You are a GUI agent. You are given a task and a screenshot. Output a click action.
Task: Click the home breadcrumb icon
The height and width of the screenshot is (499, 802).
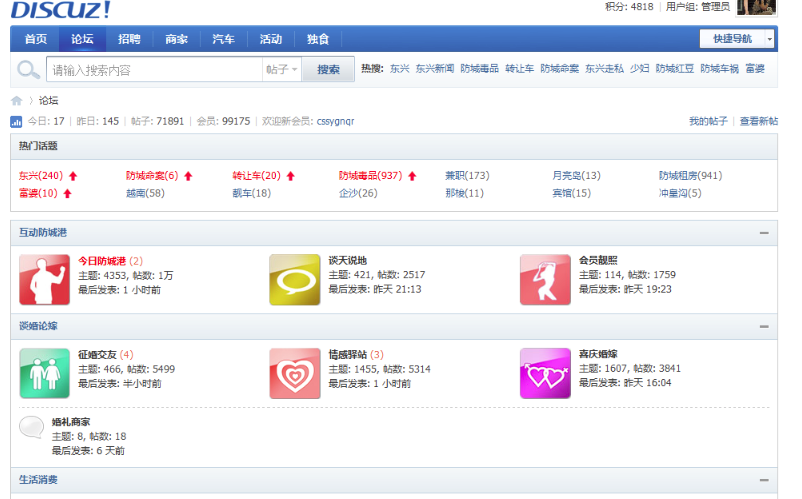pos(17,100)
